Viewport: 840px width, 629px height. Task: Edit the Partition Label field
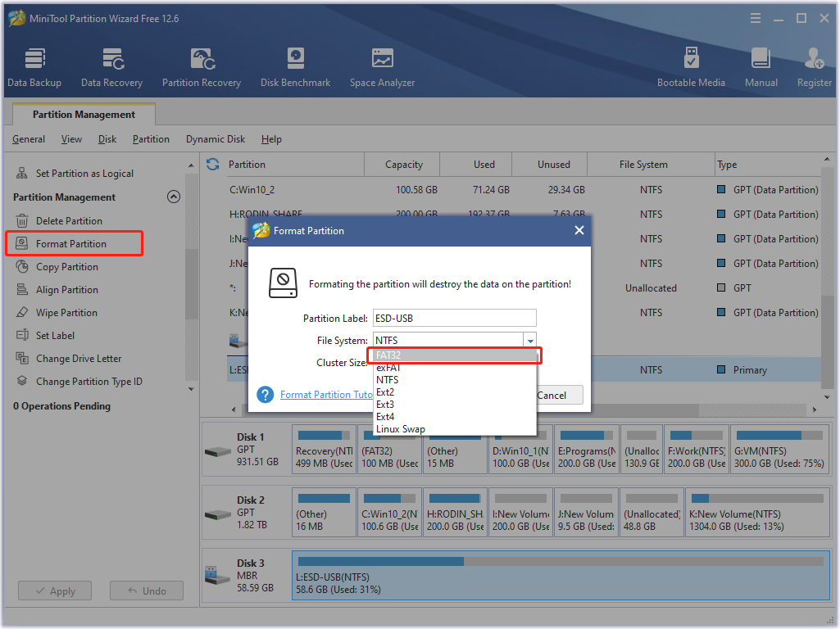[x=454, y=318]
